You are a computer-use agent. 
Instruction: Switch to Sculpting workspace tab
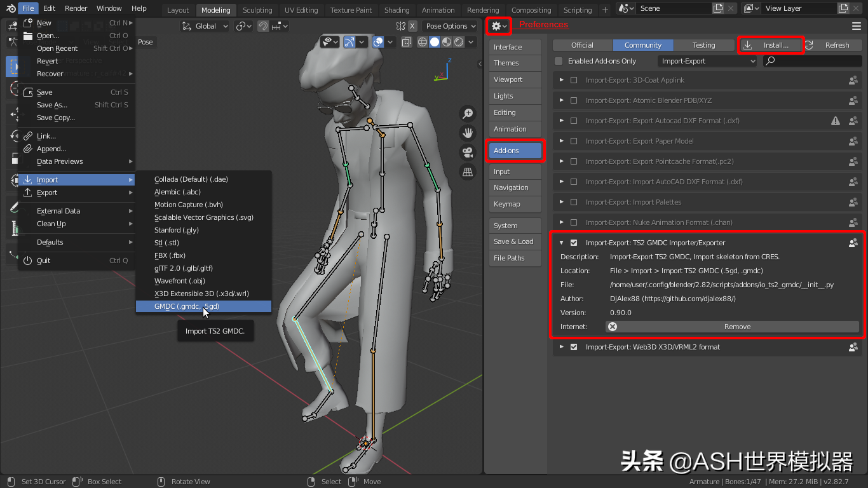[257, 10]
